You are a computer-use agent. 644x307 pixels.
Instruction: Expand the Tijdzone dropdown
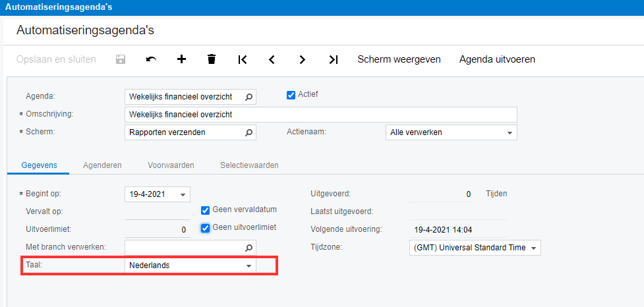click(533, 248)
